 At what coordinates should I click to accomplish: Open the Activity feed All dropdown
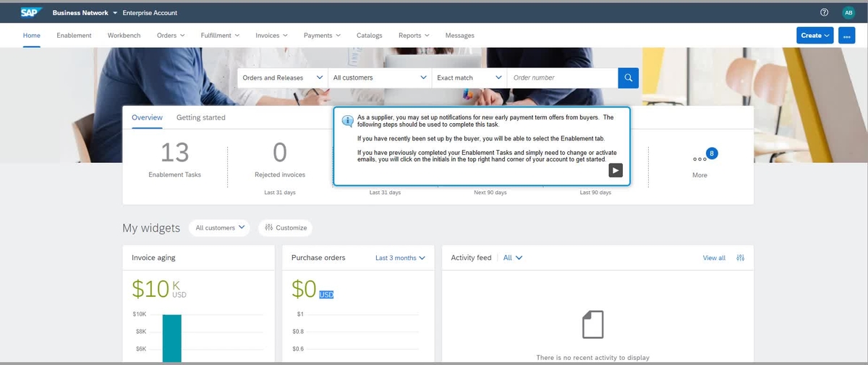pos(513,258)
